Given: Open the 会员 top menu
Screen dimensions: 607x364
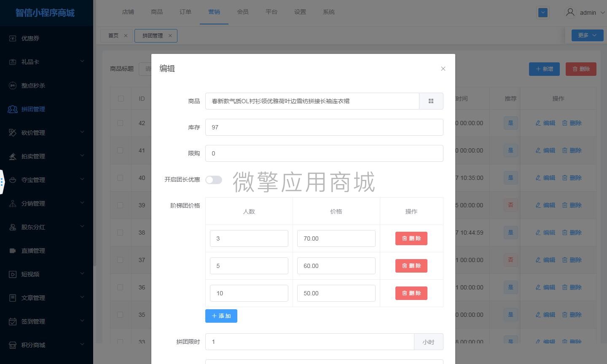Looking at the screenshot, I should tap(243, 12).
